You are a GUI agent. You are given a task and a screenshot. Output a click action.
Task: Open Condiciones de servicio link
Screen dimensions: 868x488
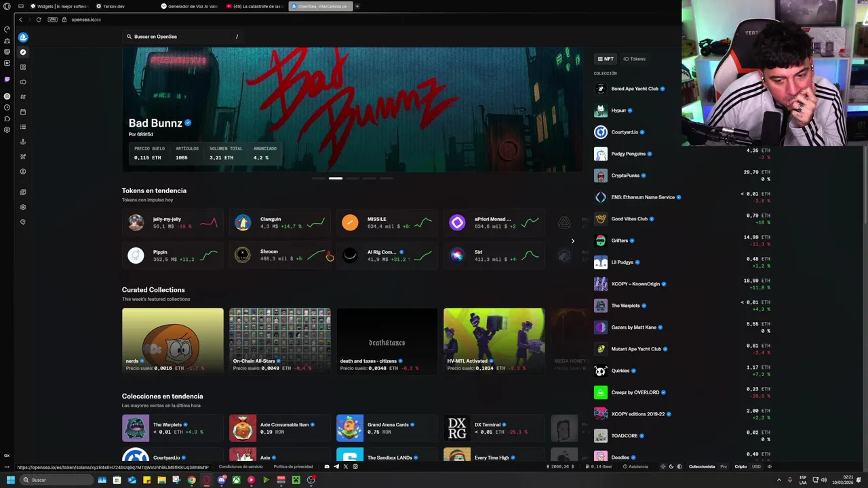[241, 466]
